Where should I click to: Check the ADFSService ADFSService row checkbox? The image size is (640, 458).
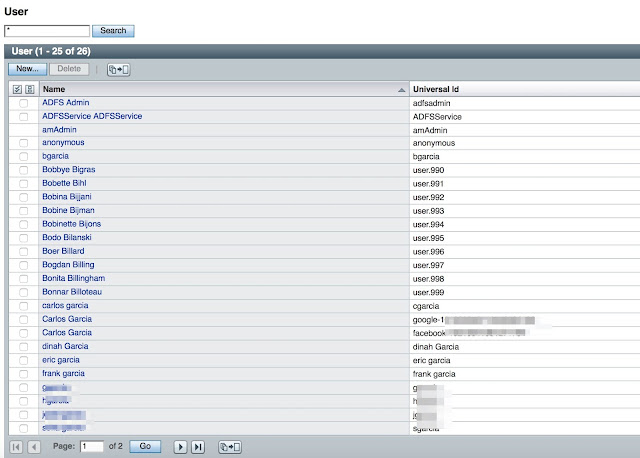click(24, 117)
